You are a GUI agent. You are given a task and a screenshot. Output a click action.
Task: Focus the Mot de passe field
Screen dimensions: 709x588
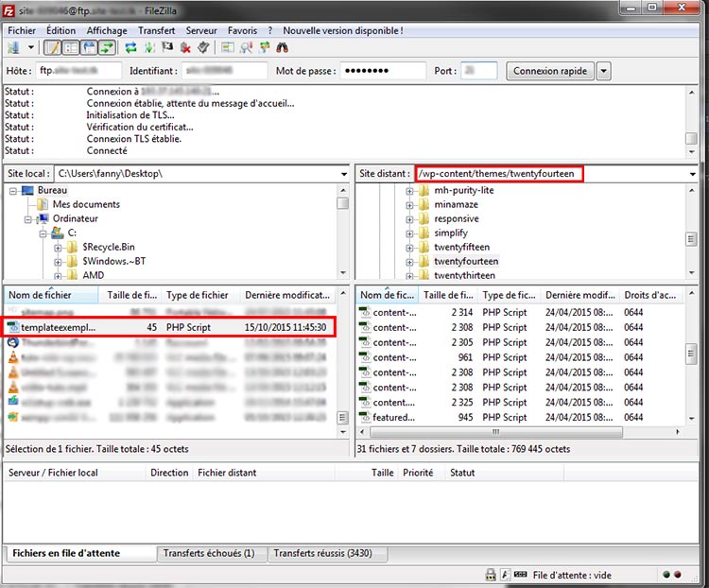(383, 71)
